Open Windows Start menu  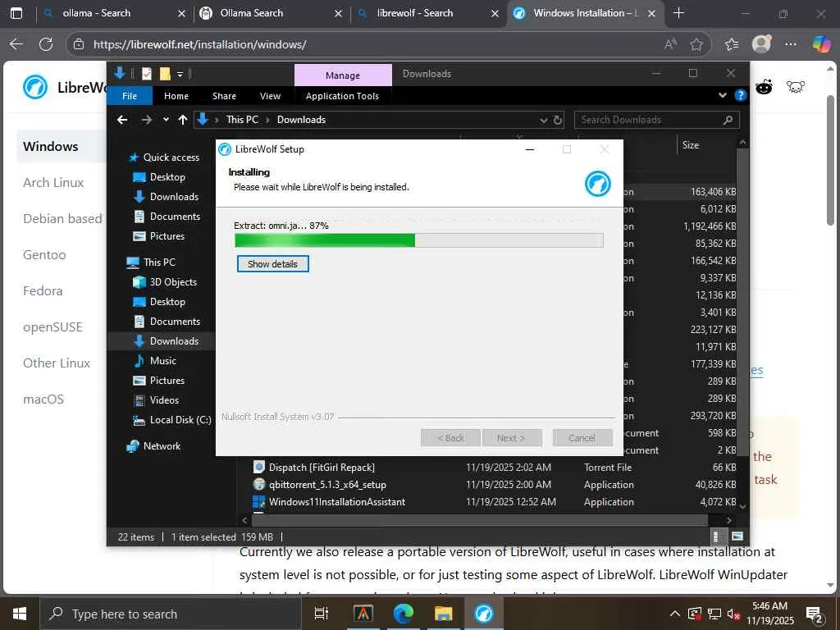20,614
